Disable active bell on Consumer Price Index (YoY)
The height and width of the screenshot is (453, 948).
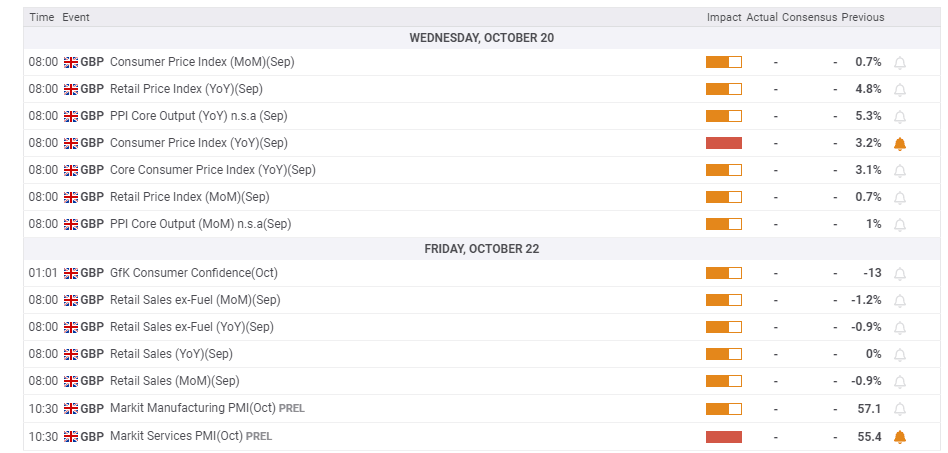click(899, 143)
